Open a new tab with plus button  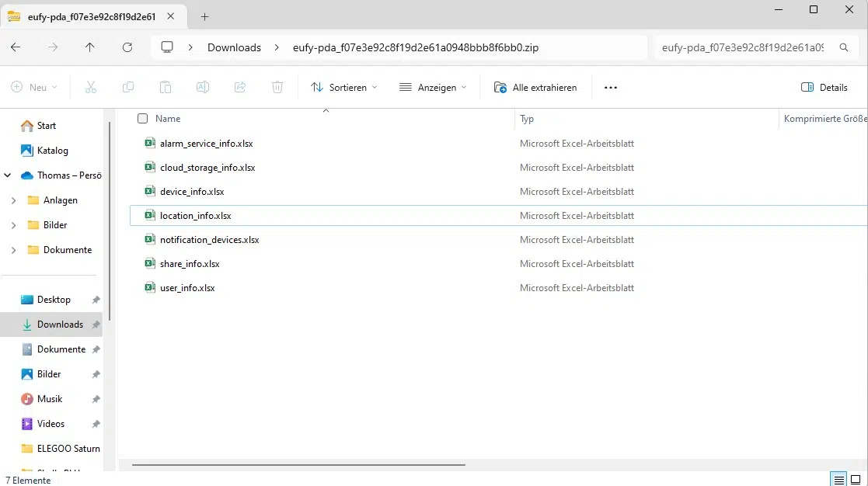[x=205, y=16]
